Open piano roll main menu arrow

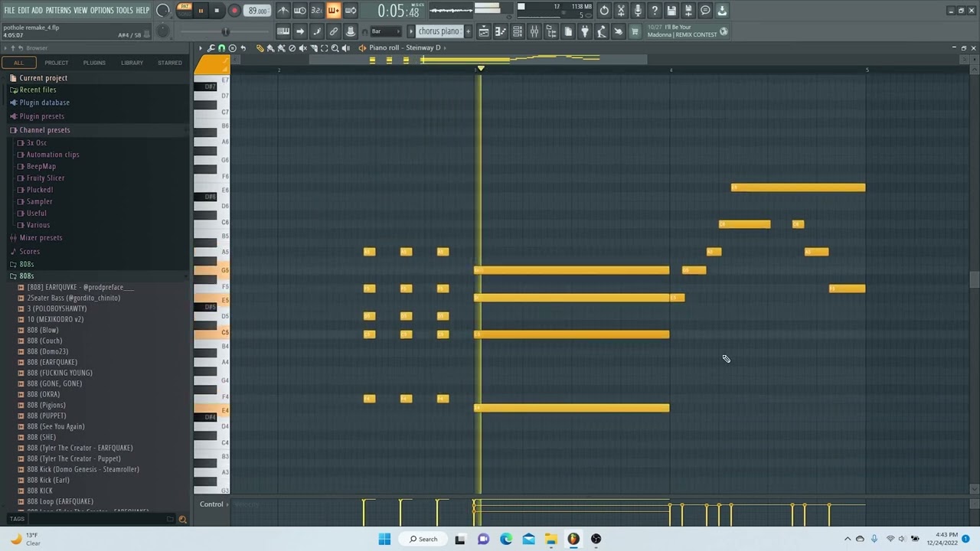coord(200,47)
